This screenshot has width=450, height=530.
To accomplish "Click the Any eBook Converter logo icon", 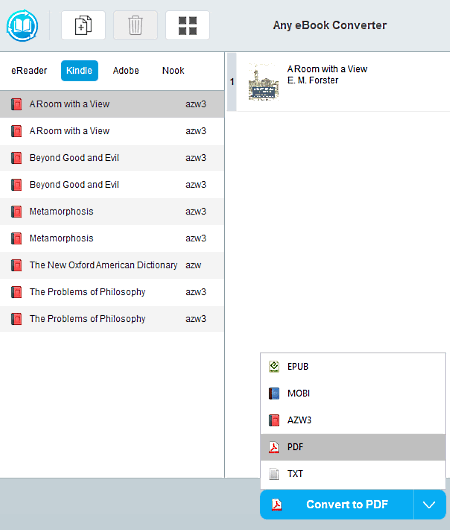I will tap(22, 25).
